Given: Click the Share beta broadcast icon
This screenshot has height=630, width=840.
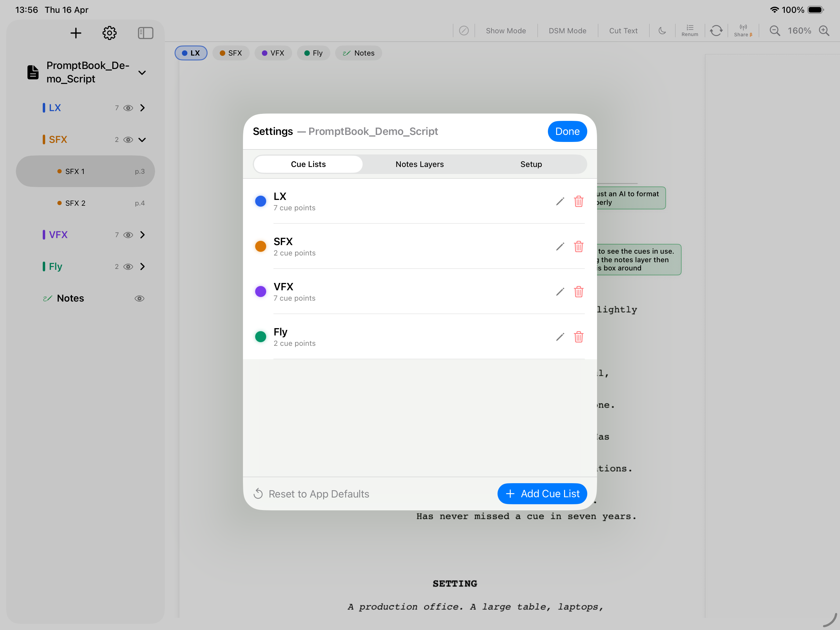Looking at the screenshot, I should (x=743, y=31).
